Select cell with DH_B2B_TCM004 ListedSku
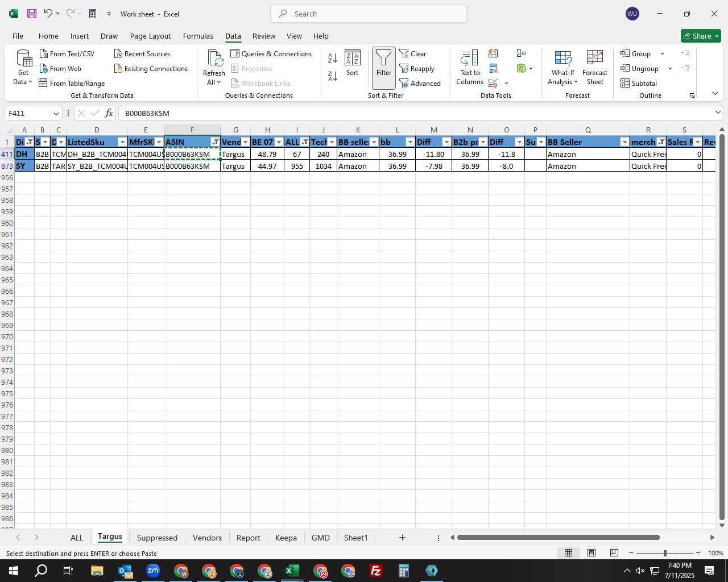The image size is (728, 582). coord(97,154)
